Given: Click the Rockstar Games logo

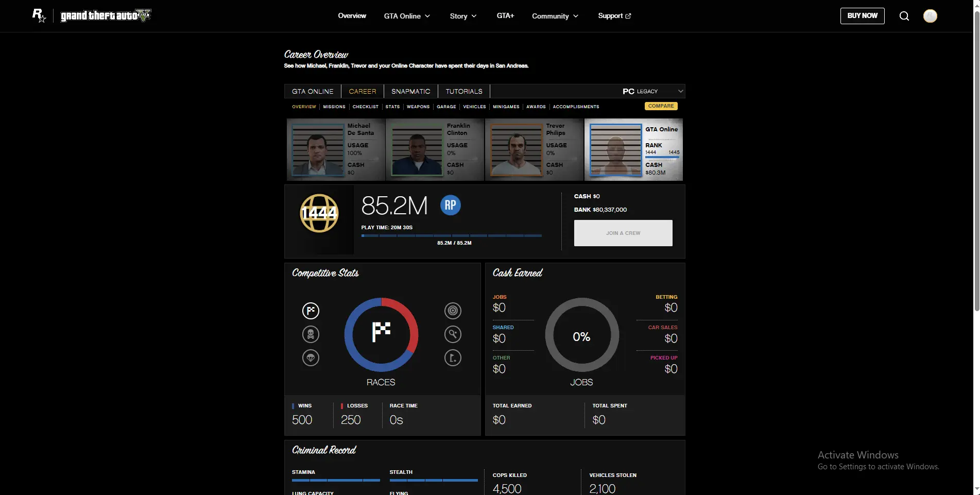Looking at the screenshot, I should click(x=39, y=15).
